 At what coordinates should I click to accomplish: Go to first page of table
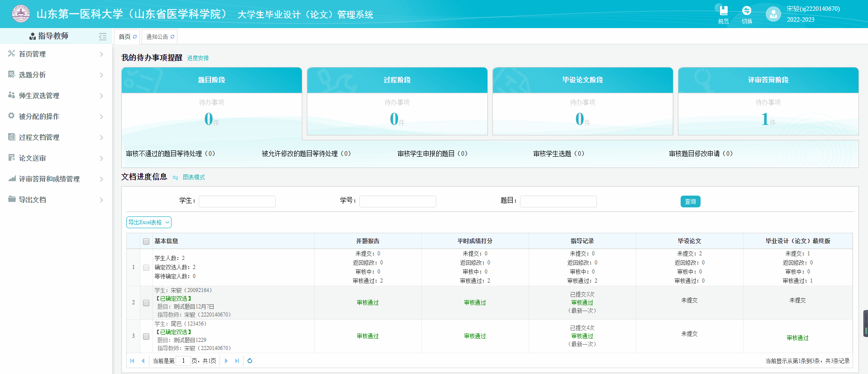click(132, 361)
